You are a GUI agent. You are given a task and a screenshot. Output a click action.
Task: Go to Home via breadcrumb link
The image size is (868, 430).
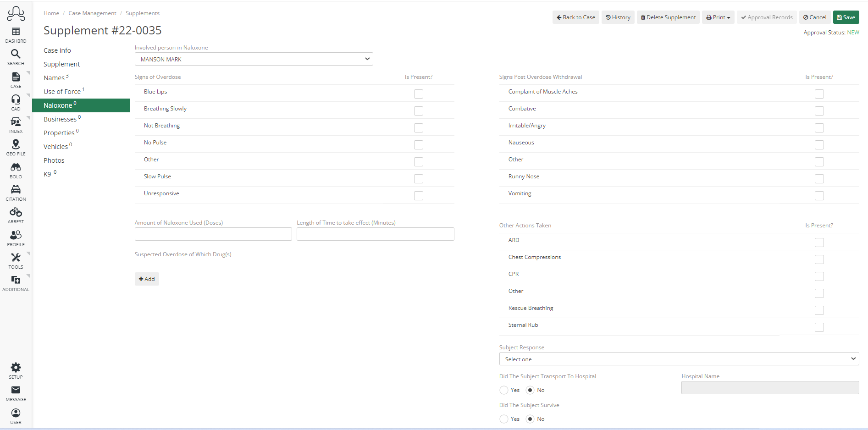(51, 13)
